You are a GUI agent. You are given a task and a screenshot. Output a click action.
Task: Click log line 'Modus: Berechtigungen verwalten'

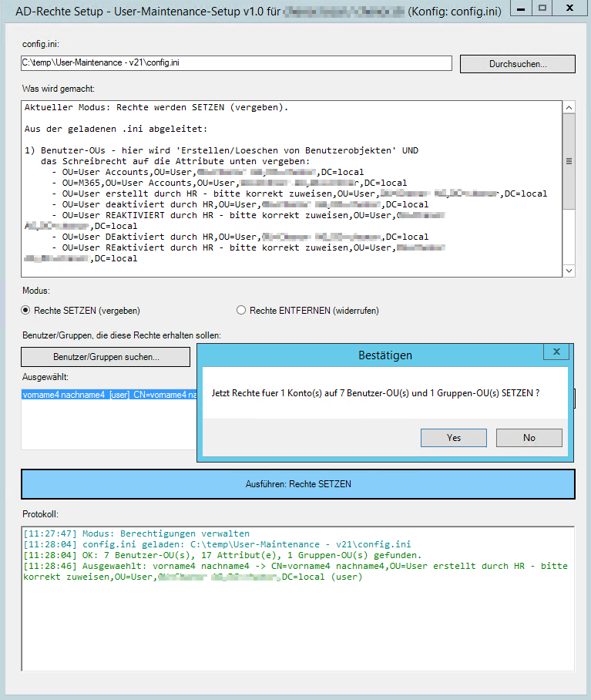point(136,533)
